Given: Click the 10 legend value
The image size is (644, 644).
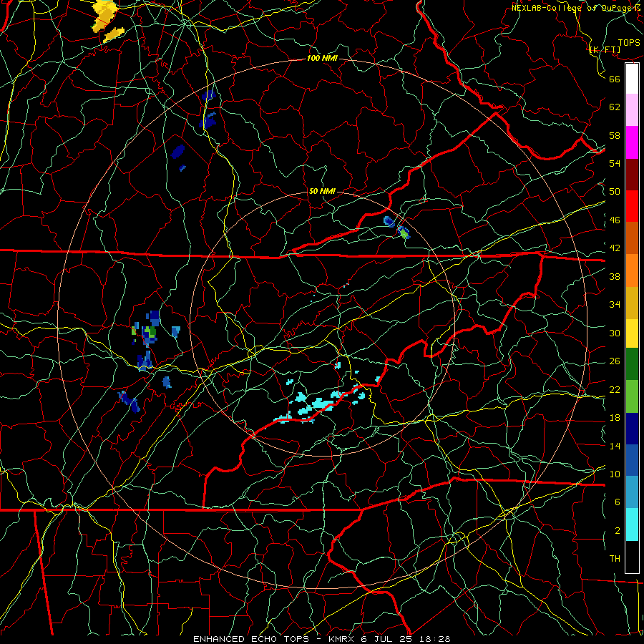Looking at the screenshot, I should point(615,474).
